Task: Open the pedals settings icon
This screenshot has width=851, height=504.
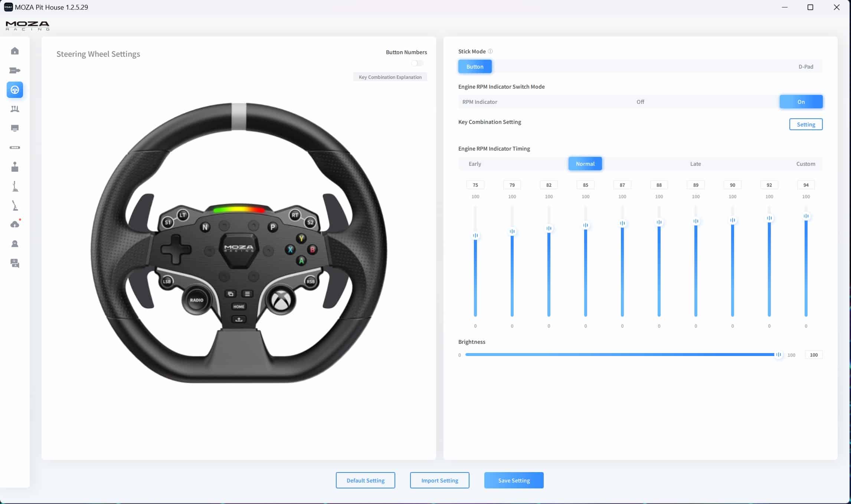Action: 15,109
